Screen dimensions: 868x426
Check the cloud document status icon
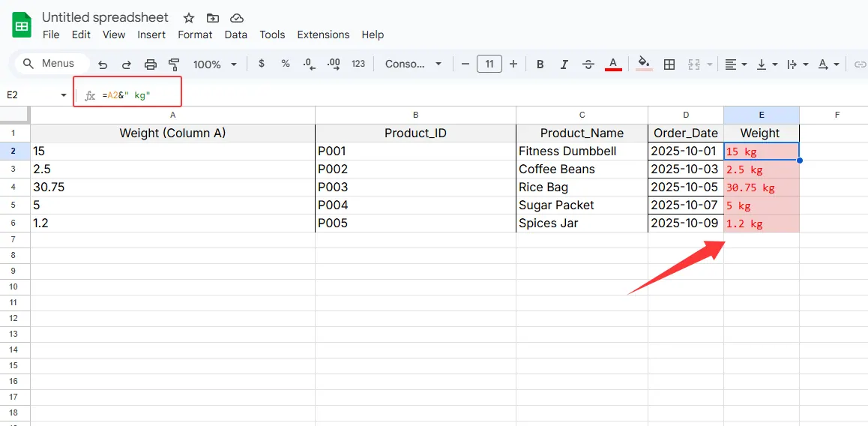coord(237,17)
